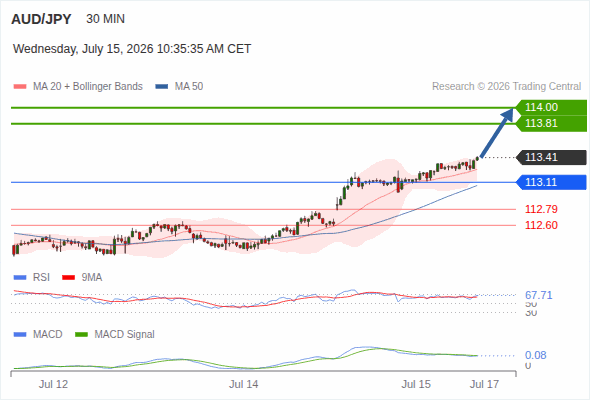Click the MACD value 0.08
590x400 pixels.
pos(535,355)
